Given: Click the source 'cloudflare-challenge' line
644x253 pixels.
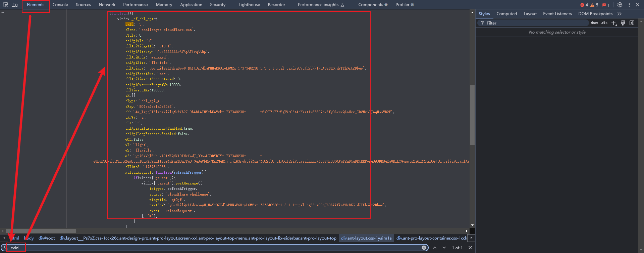Looking at the screenshot, I should (x=180, y=194).
